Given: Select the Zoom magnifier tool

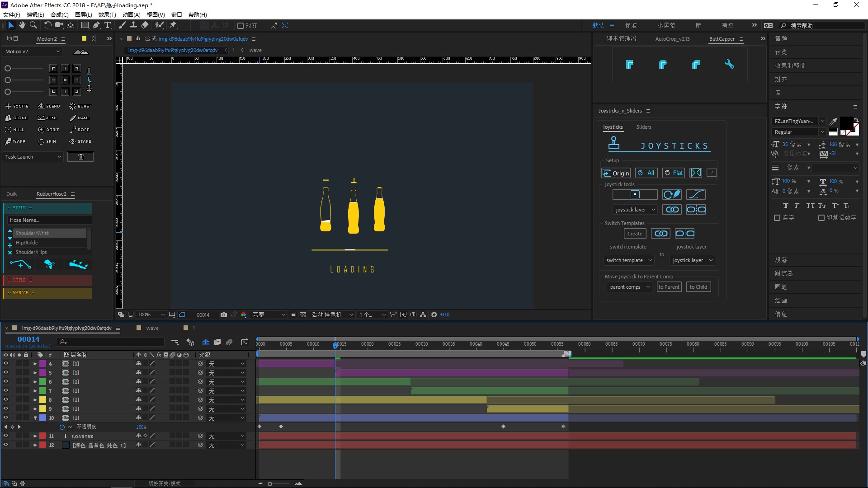Looking at the screenshot, I should 33,25.
